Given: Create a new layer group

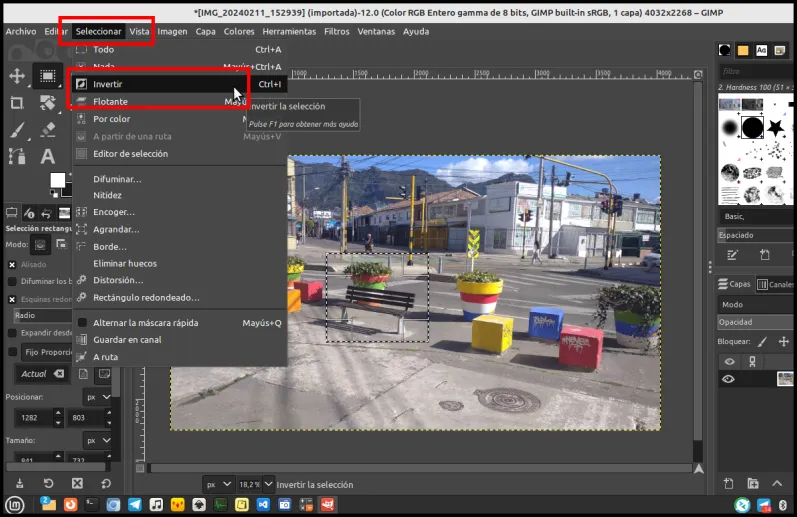Looking at the screenshot, I should (x=753, y=483).
